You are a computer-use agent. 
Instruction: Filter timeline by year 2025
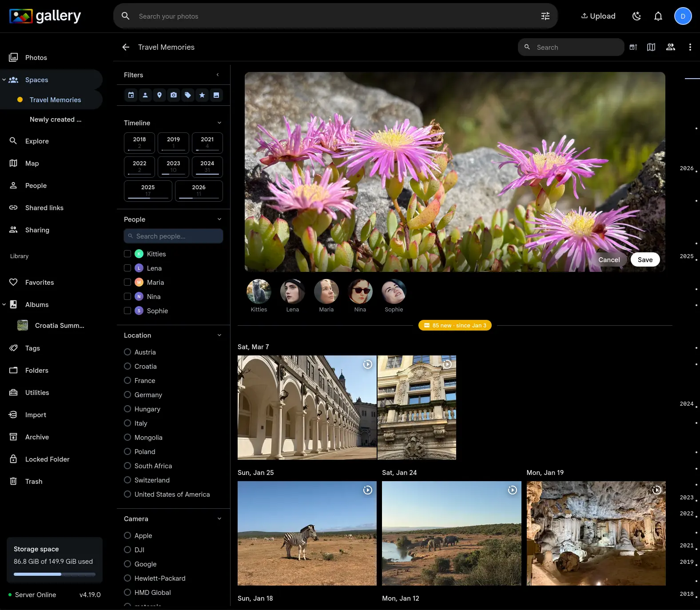[148, 191]
